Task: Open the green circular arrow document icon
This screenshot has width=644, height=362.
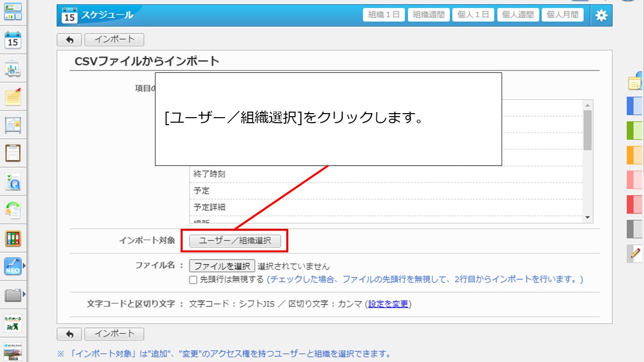Action: click(13, 210)
